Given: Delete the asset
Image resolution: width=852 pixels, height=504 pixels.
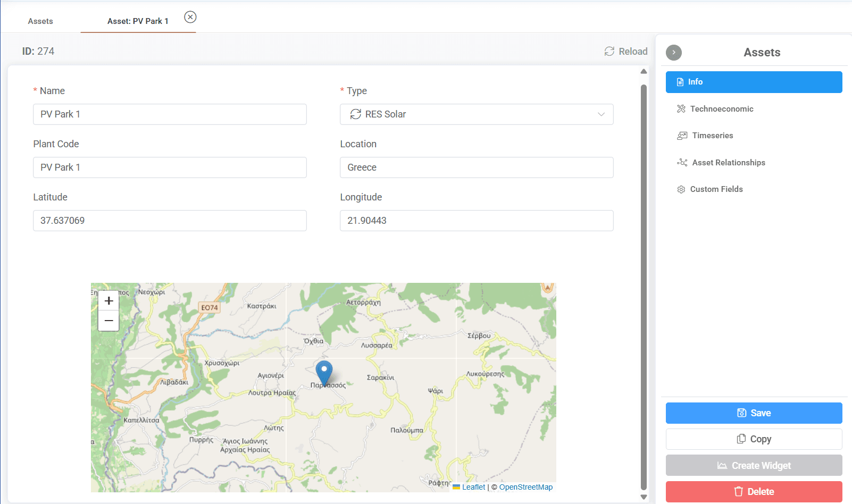Looking at the screenshot, I should 754,492.
